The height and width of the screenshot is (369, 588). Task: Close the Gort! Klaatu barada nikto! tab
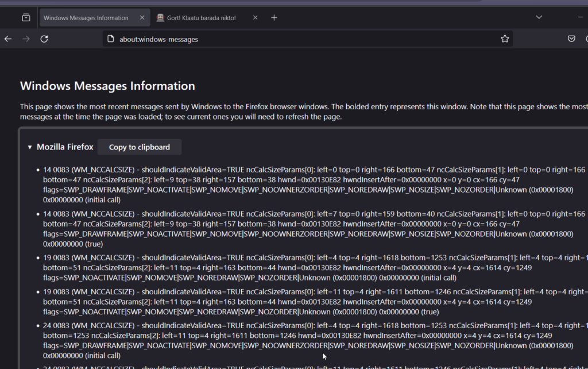(x=256, y=18)
